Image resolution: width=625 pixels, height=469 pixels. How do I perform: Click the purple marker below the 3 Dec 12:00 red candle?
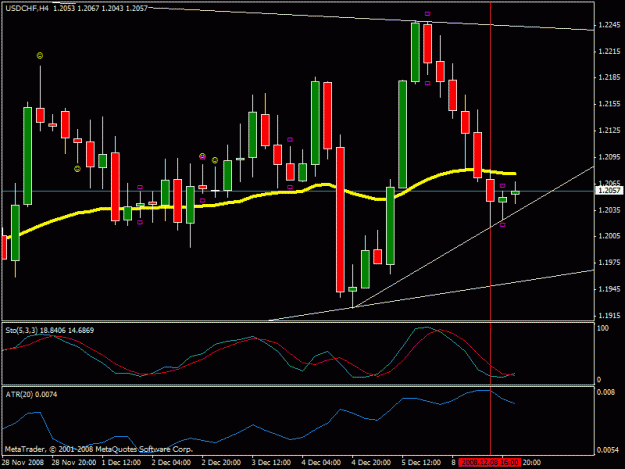(x=290, y=187)
